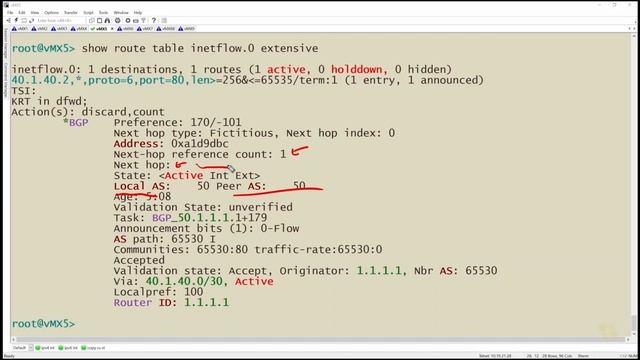Click the last toolbar icon after Help
Viewport: 640px width, 360px height.
coord(164,20)
